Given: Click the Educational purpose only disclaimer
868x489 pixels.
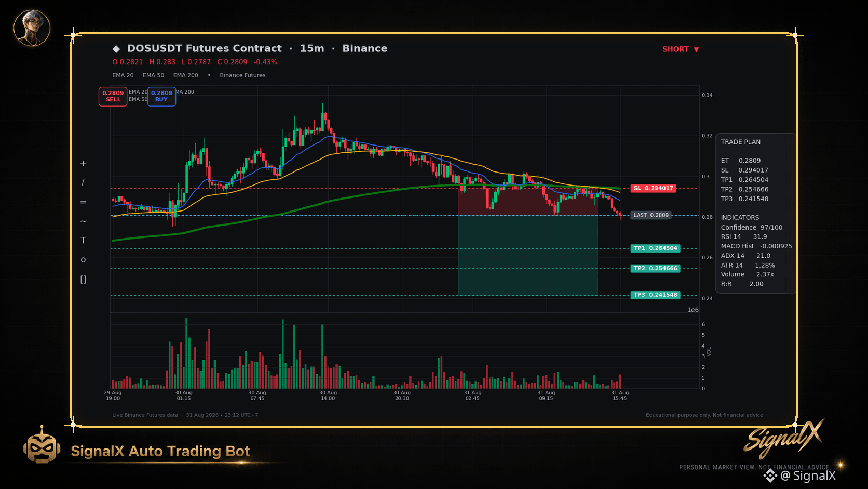Looking at the screenshot, I should pyautogui.click(x=705, y=415).
